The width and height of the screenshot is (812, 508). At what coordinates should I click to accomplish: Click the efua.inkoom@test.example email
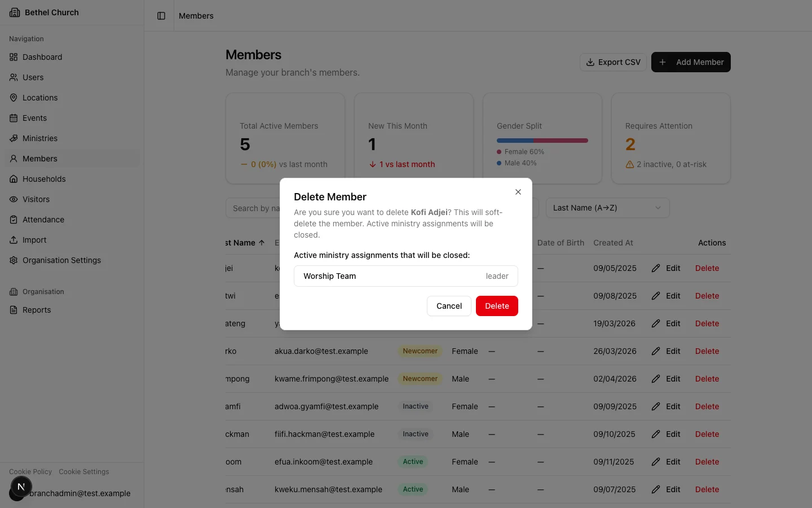(x=324, y=462)
